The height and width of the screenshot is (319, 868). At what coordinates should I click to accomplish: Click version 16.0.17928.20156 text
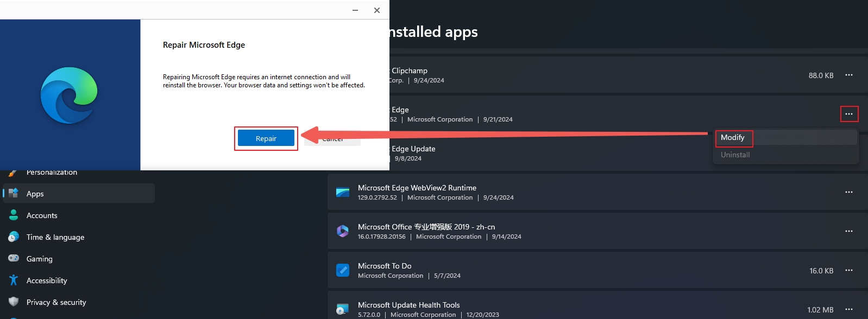point(382,237)
